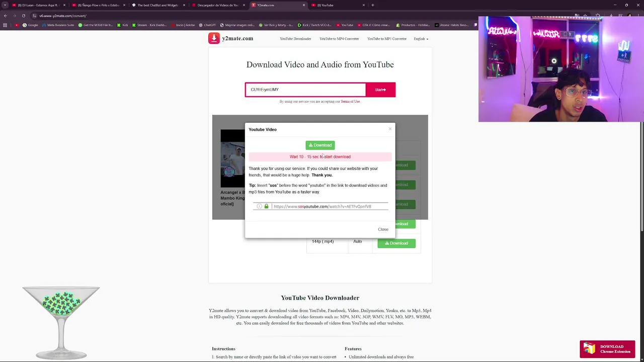Click the site info icon in address bar
The image size is (644, 362).
pos(35,16)
